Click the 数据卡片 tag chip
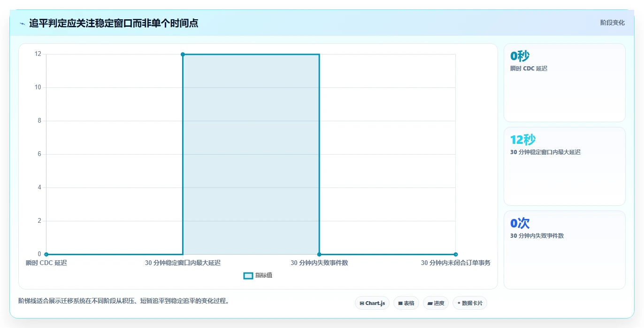Image resolution: width=644 pixels, height=328 pixels. coord(470,303)
